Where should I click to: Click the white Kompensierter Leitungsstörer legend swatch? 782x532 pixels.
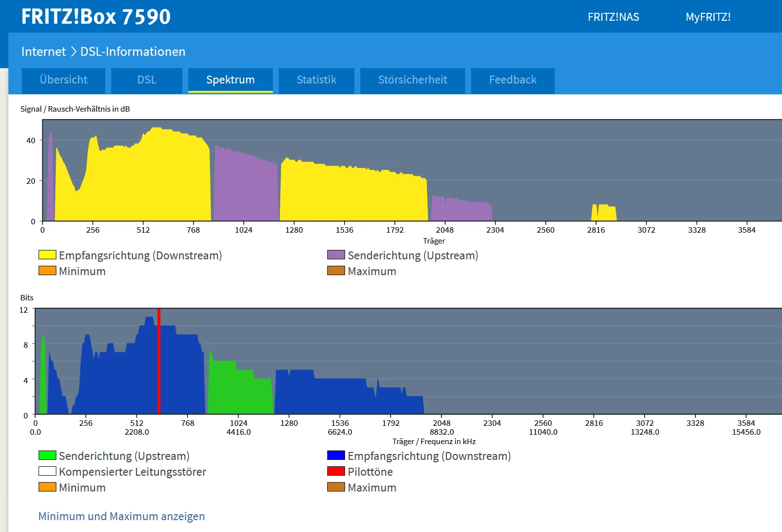click(47, 471)
